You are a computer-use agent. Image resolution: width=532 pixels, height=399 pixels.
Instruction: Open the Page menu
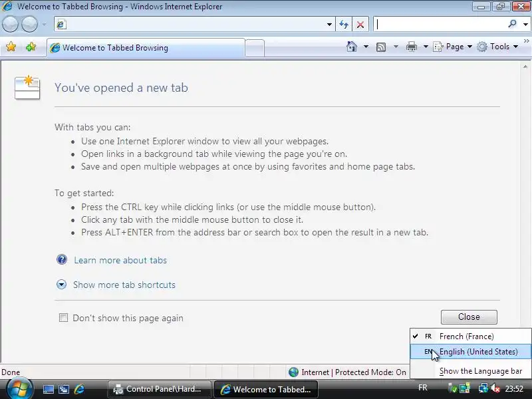click(453, 47)
